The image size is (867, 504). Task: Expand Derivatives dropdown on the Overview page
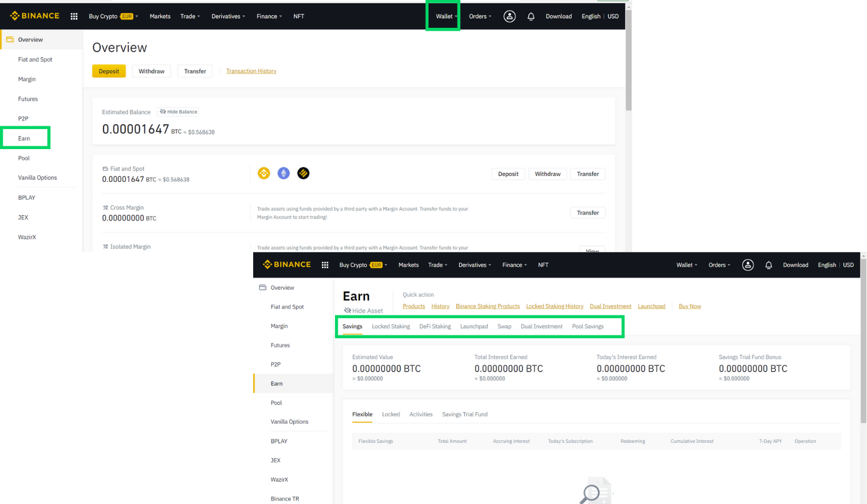coord(228,17)
